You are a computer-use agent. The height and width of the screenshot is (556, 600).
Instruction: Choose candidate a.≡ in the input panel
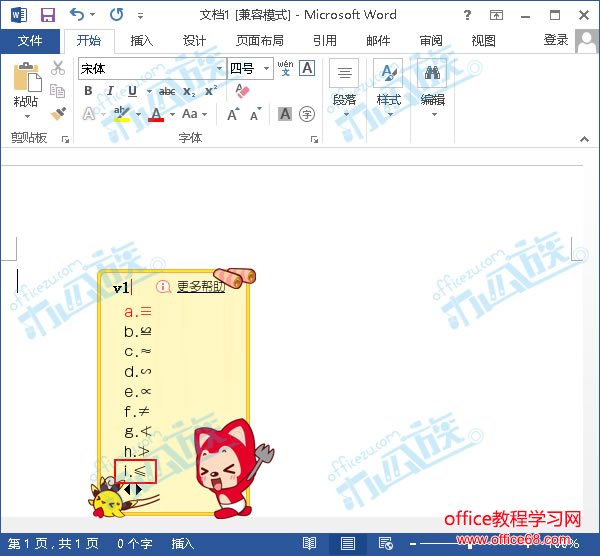point(138,311)
